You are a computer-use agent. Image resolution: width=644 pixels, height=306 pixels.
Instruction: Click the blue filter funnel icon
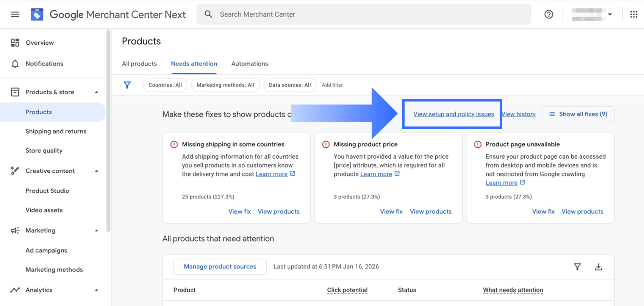[127, 85]
